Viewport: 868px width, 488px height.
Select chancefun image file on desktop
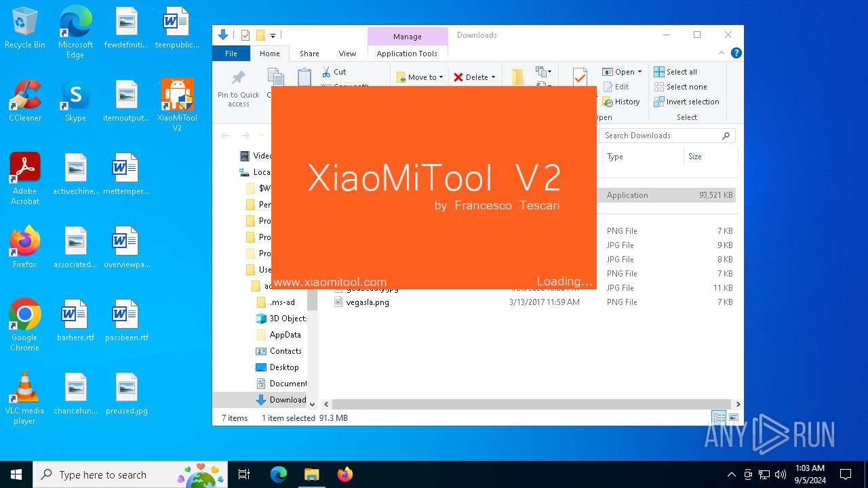pos(76,394)
